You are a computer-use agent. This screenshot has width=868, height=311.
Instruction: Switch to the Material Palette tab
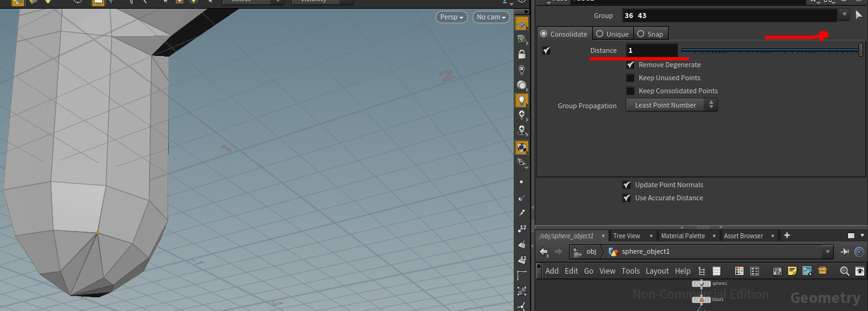(683, 236)
